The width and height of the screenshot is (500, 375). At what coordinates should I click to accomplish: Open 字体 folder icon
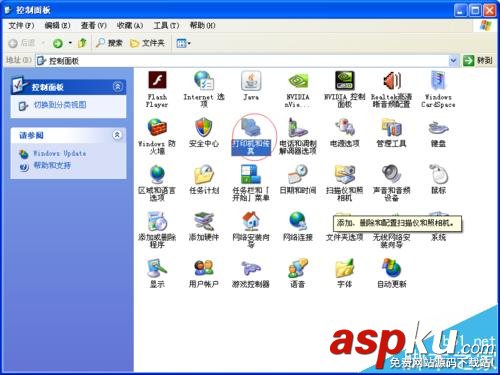pyautogui.click(x=344, y=268)
